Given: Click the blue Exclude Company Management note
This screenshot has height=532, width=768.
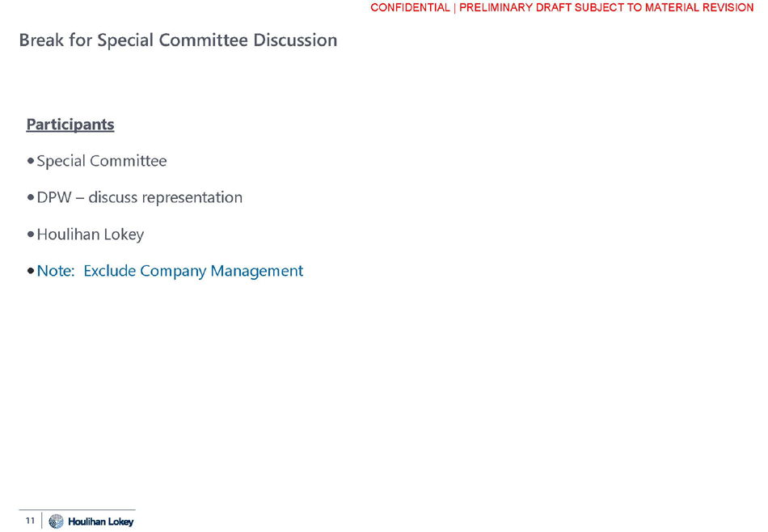Looking at the screenshot, I should [x=193, y=271].
